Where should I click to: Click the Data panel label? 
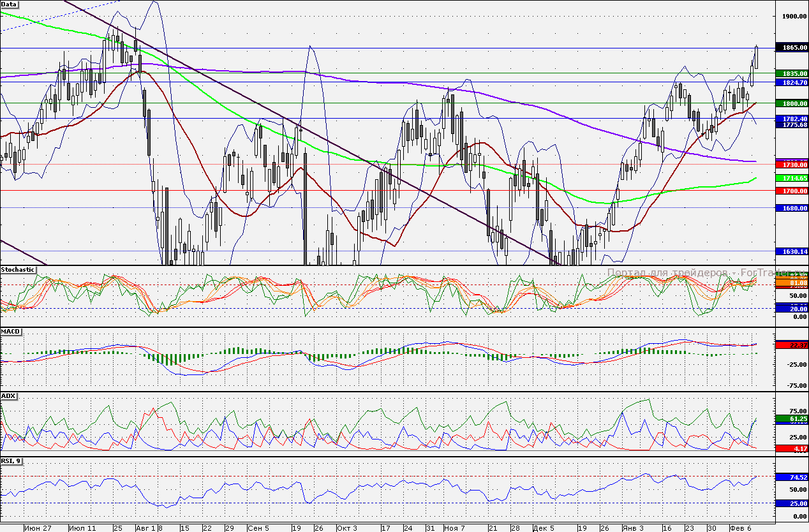coord(9,4)
